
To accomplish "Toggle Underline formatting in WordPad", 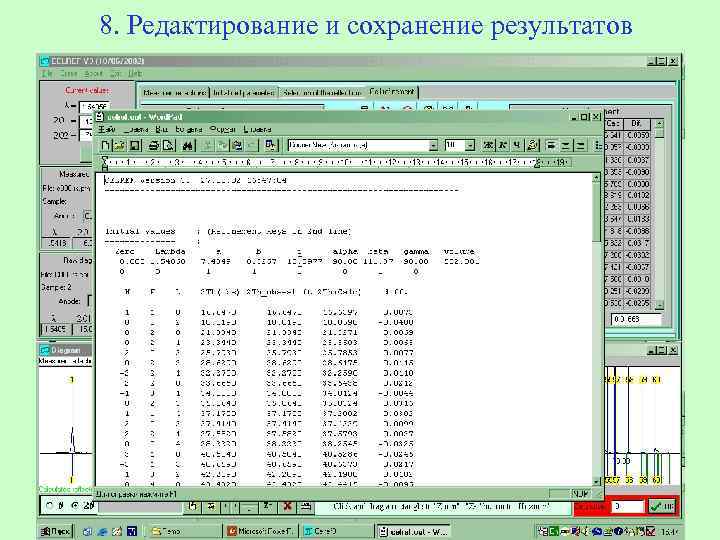I will [x=517, y=146].
